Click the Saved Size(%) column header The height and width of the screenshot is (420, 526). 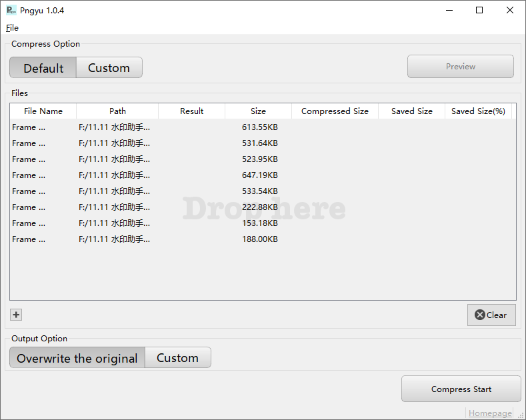tap(478, 111)
